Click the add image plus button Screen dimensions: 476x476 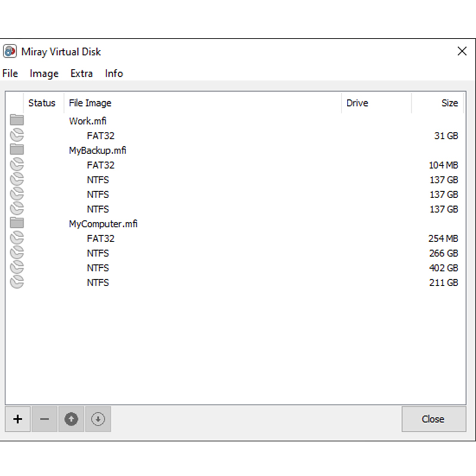tap(18, 419)
